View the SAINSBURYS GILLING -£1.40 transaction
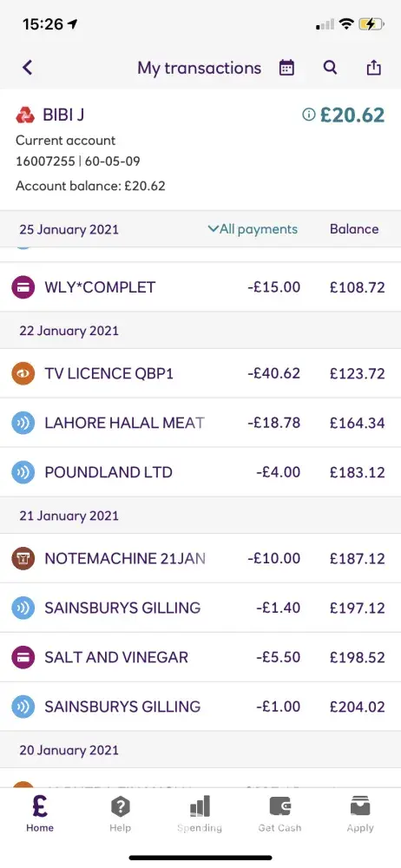The width and height of the screenshot is (401, 868). pos(200,608)
